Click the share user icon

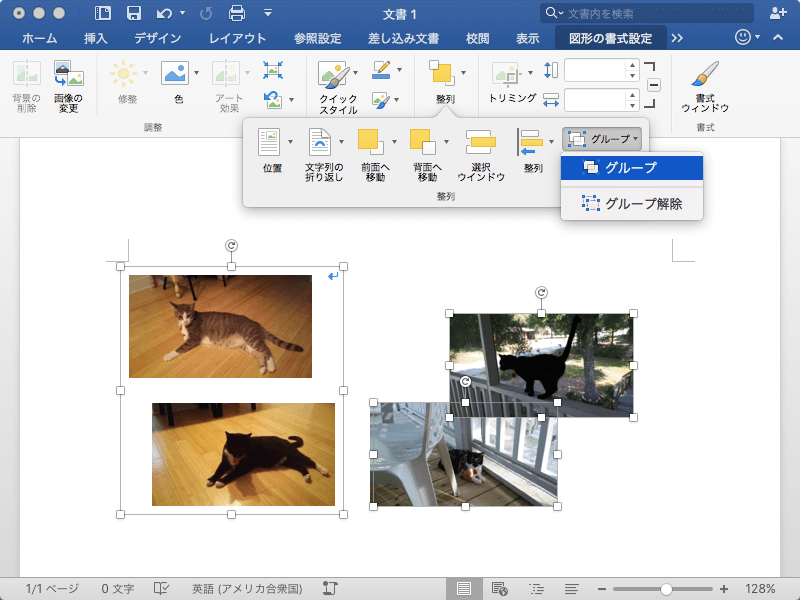[778, 13]
